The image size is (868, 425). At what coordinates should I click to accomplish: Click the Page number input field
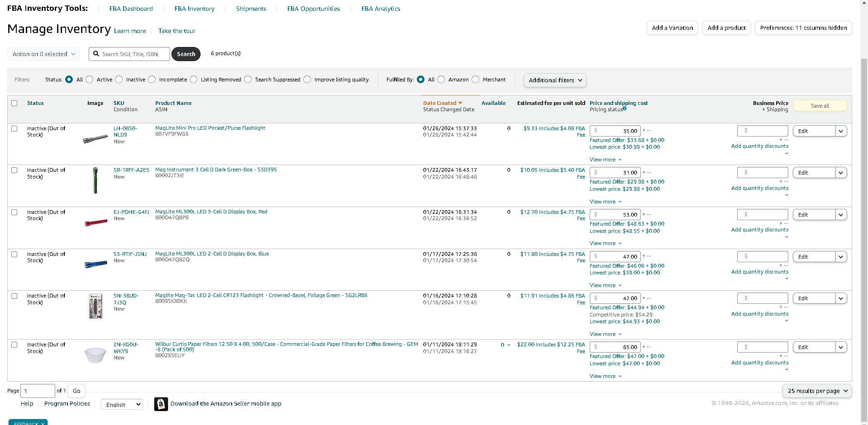(x=38, y=391)
